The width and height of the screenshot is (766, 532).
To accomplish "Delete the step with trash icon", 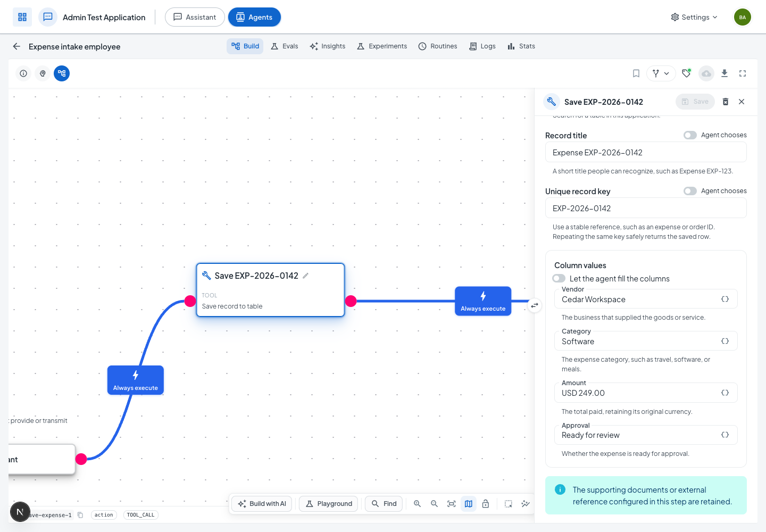I will click(726, 102).
